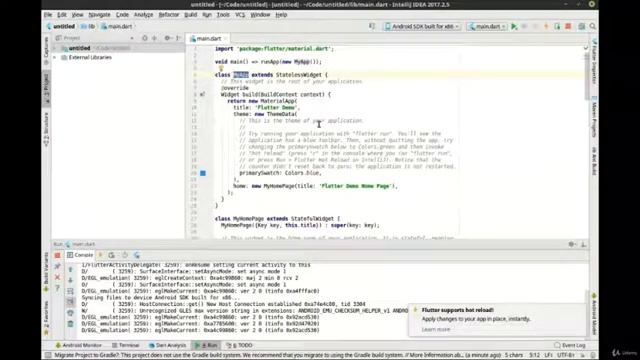Open the main.dart run configuration dropdown
The height and width of the screenshot is (360, 640).
(487, 27)
